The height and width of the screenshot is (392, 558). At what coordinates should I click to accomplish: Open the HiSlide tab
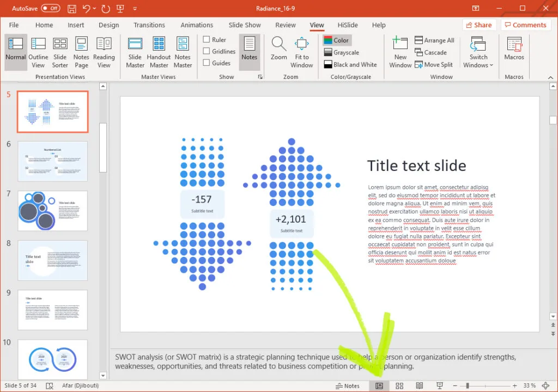click(348, 25)
